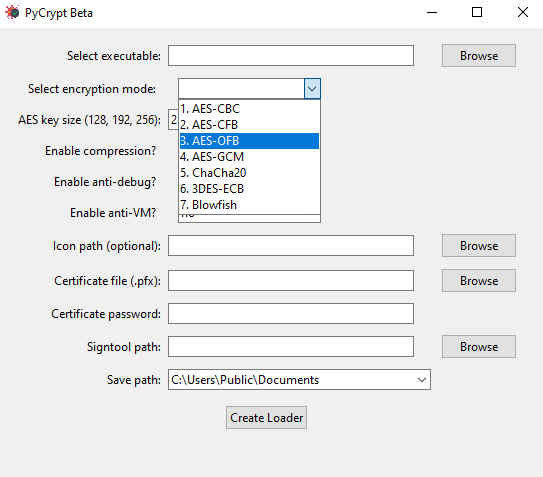The image size is (543, 477).
Task: Click the 'Enable anti-VM?' label
Action: [x=113, y=213]
